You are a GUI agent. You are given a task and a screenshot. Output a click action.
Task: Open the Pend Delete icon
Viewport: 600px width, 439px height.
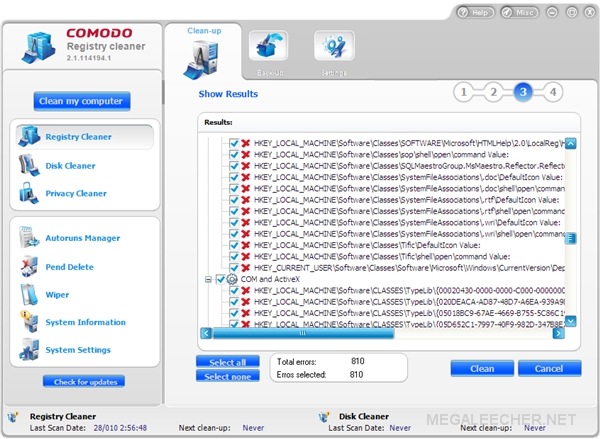pos(29,266)
